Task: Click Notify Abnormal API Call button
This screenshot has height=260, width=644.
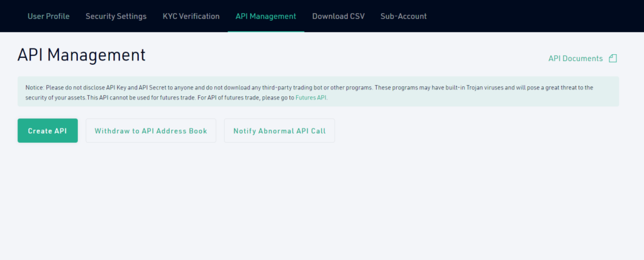Action: coord(279,131)
